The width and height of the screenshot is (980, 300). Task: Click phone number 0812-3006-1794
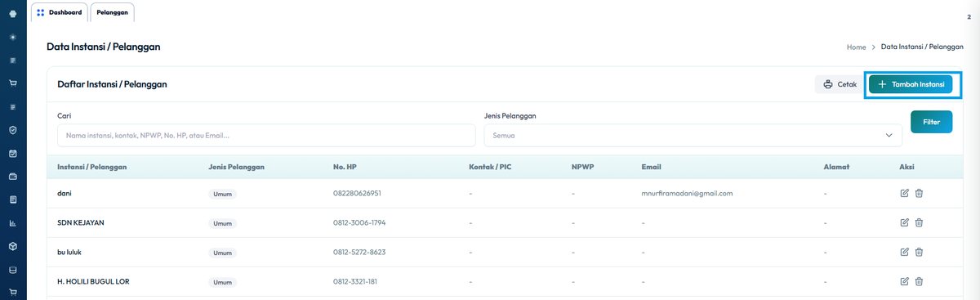click(359, 222)
